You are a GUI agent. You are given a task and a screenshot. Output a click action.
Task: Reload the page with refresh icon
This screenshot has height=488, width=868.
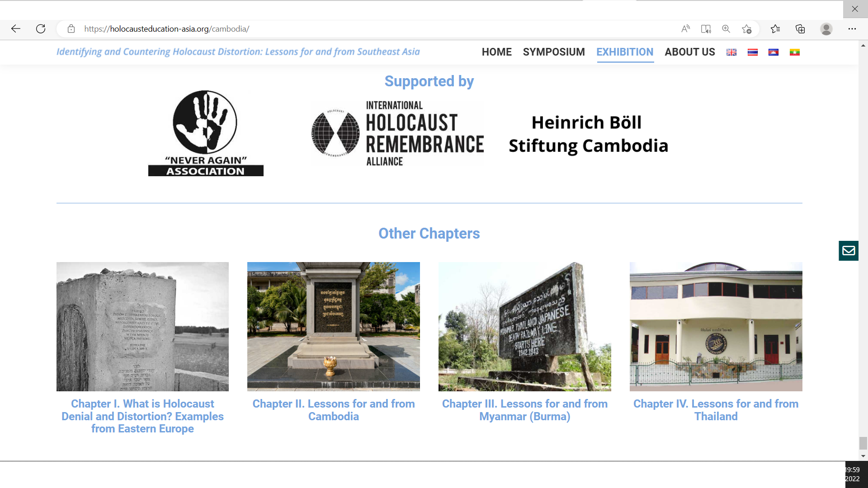41,29
